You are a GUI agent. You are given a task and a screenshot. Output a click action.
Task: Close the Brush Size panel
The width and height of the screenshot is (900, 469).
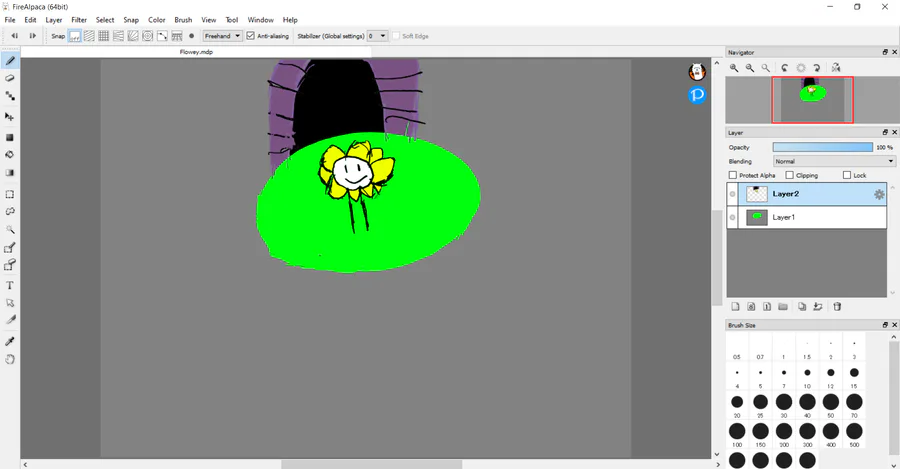(894, 325)
